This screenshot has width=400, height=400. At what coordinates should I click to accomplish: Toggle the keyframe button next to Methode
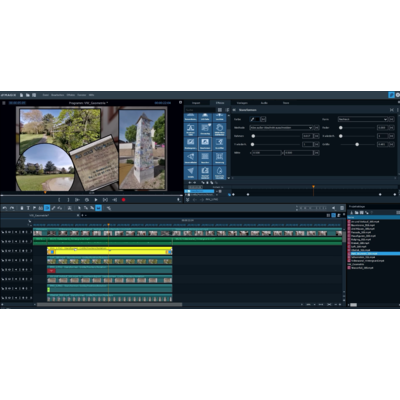coord(317,128)
